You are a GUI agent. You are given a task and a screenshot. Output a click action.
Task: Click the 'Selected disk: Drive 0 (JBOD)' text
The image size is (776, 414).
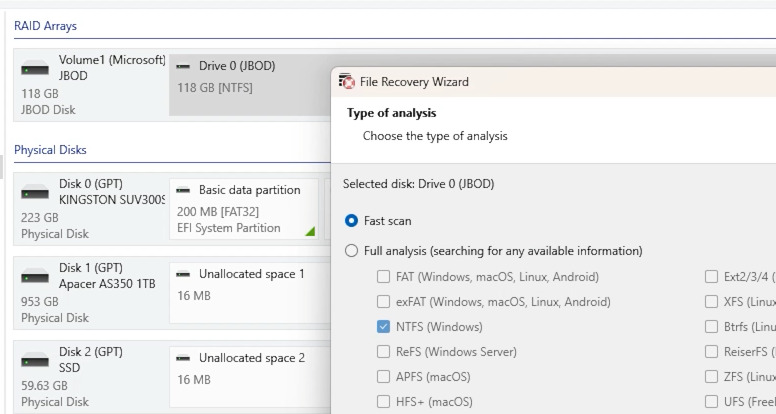coord(419,184)
